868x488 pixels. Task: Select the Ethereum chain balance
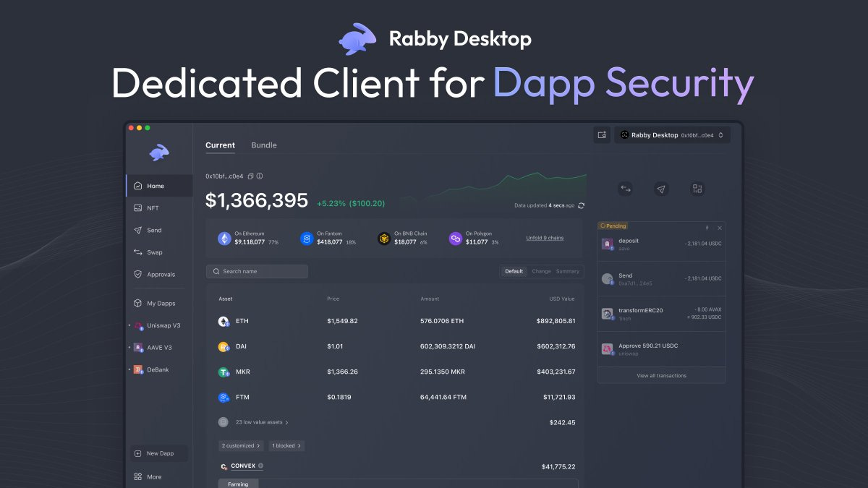(x=248, y=239)
